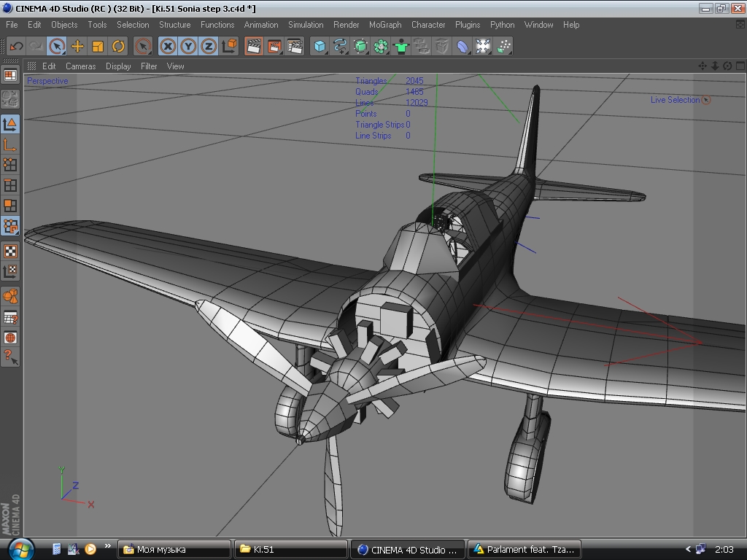Toggle the Z axis lock
747x560 pixels.
coord(209,46)
